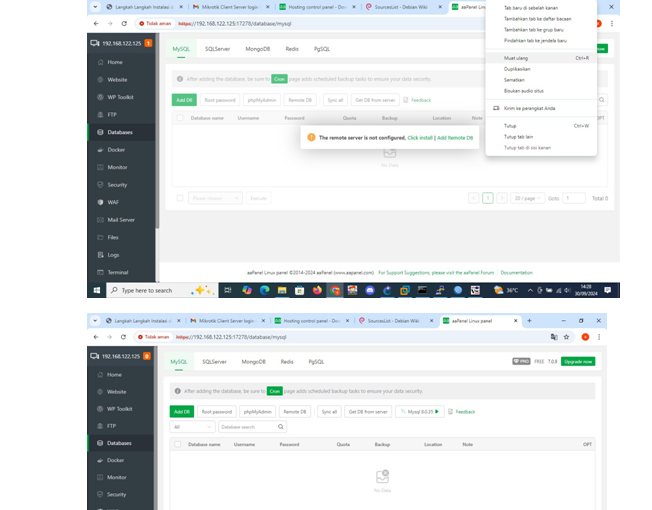Viewport: 652px width, 510px height.
Task: Bookmark page with star icon in lower browser
Action: tap(566, 337)
